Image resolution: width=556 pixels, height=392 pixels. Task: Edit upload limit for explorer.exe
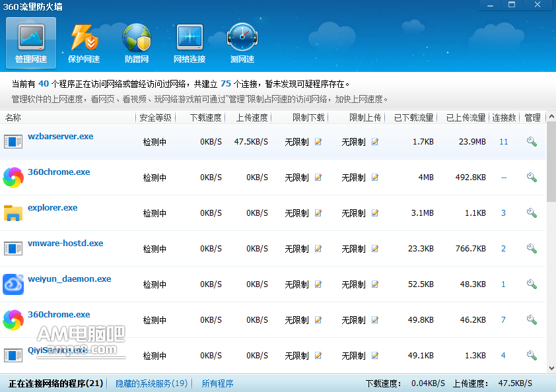375,213
